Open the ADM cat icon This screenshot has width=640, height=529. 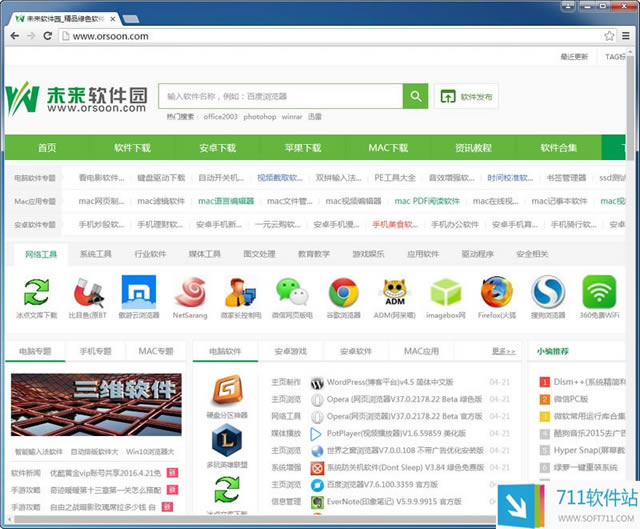[395, 292]
